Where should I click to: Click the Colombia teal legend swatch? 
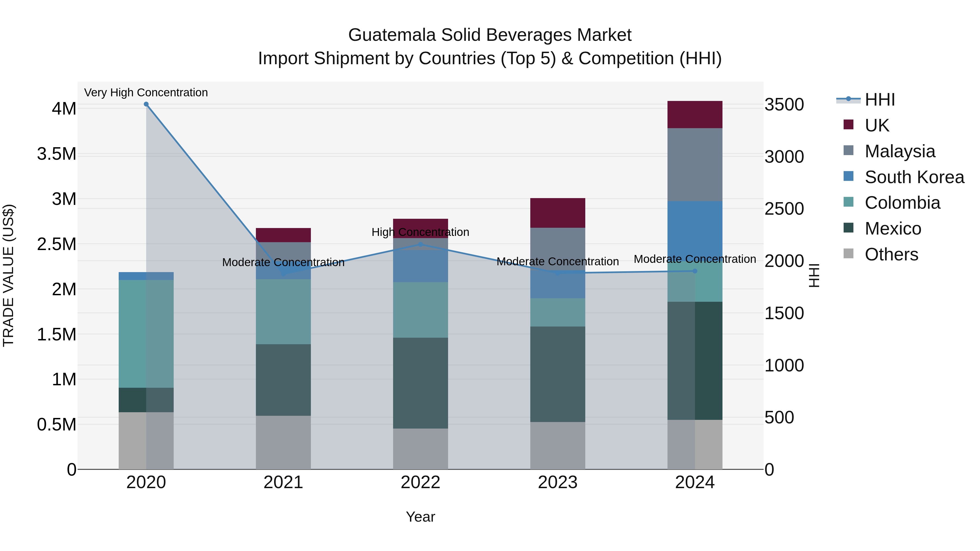[x=848, y=202]
